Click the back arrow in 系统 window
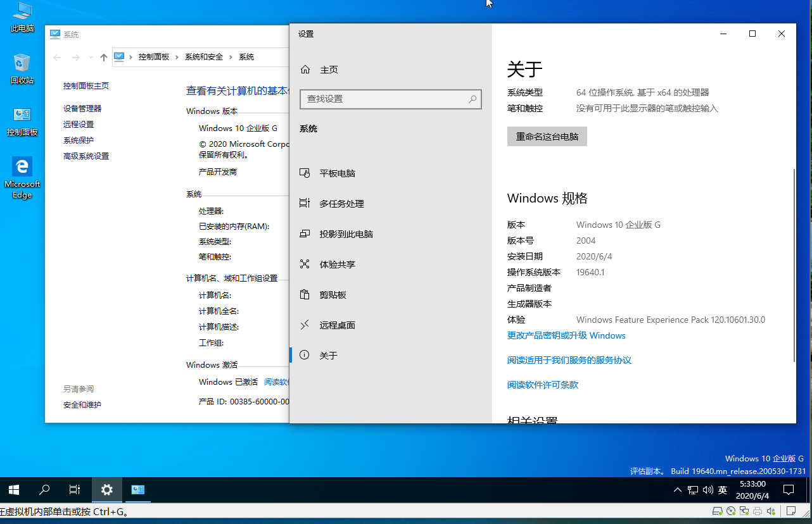812x524 pixels. click(x=57, y=58)
